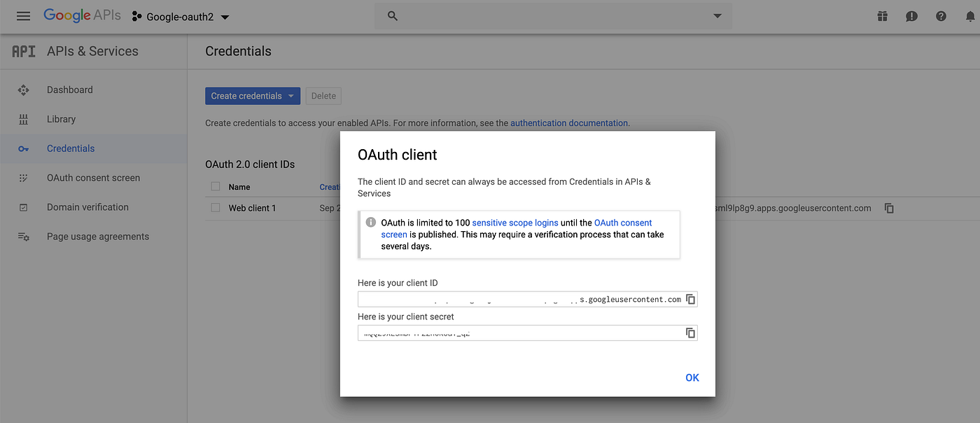Open the search scope dropdown arrow
This screenshot has height=423, width=980.
pos(716,15)
